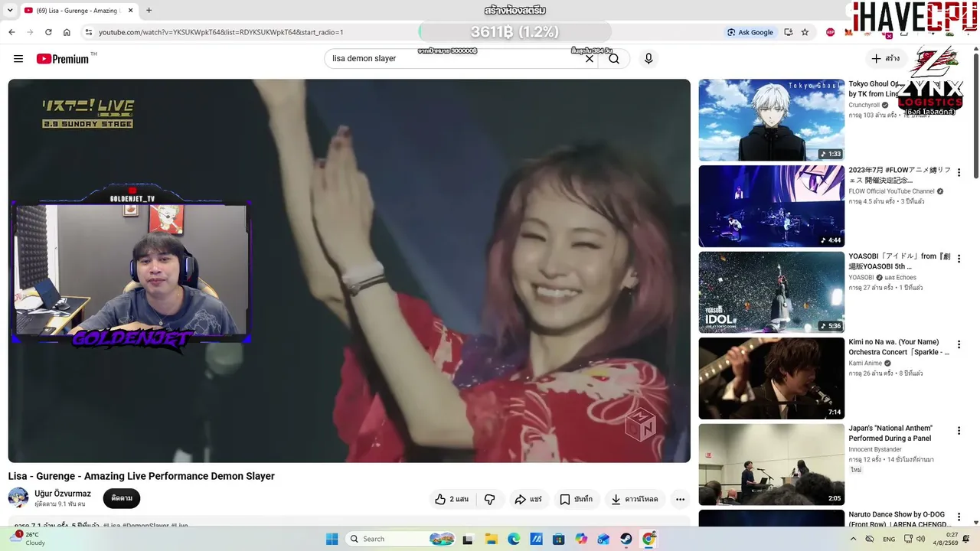This screenshot has width=980, height=551.
Task: Share the Lisa Gurenge video
Action: 528,499
